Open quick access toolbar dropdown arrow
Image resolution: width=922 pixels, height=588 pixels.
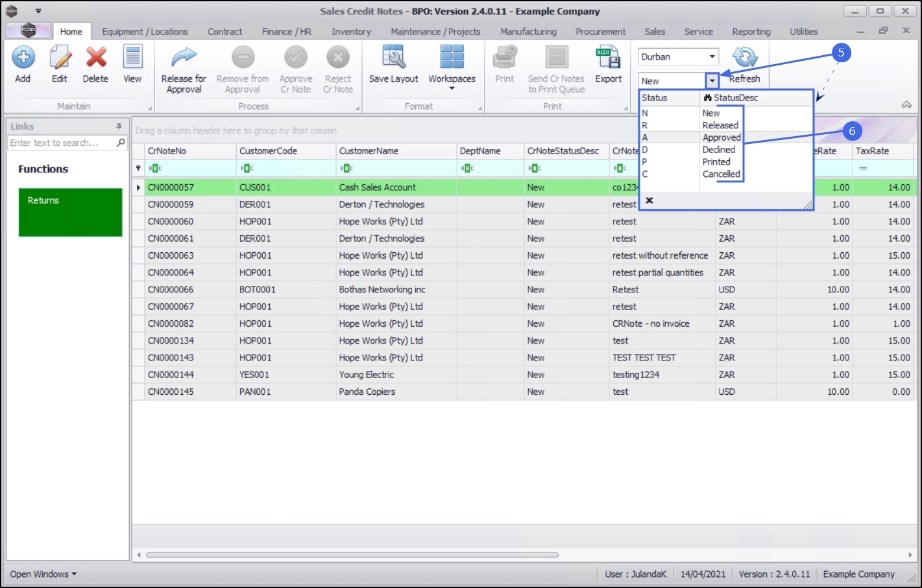(x=38, y=11)
